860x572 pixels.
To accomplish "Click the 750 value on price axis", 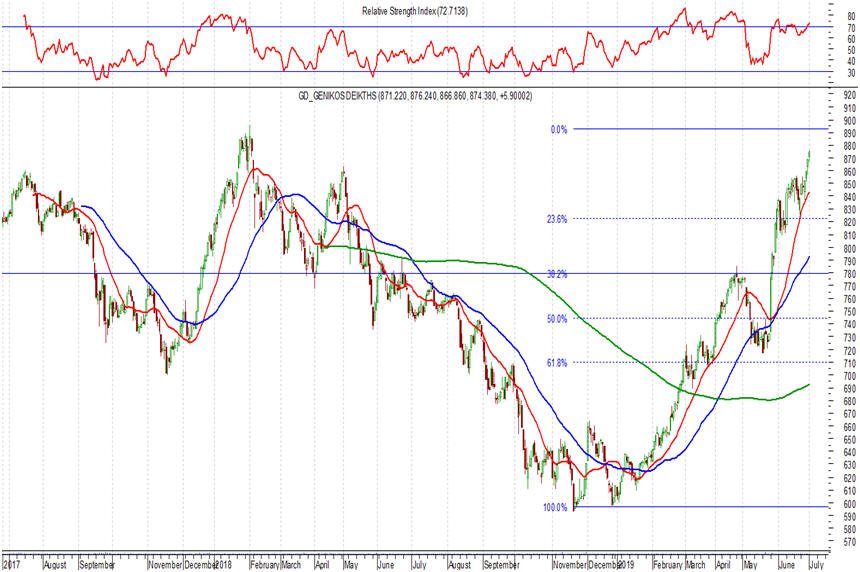I will pyautogui.click(x=850, y=312).
